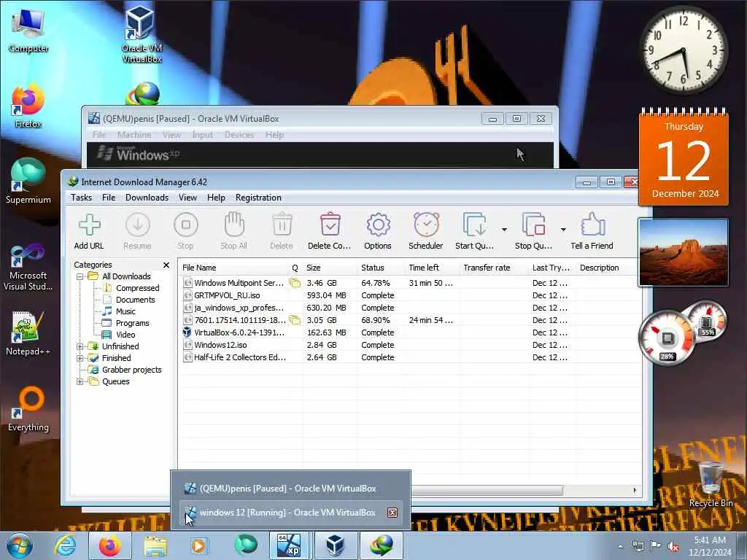Click the Resume download toolbar icon
747x560 pixels.
click(x=138, y=231)
